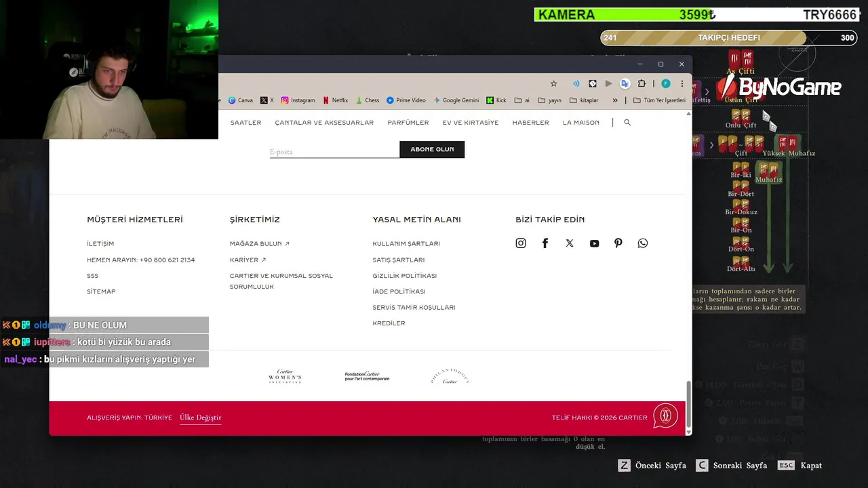Open the PARFÜMLER menu item
The height and width of the screenshot is (488, 868).
(408, 123)
